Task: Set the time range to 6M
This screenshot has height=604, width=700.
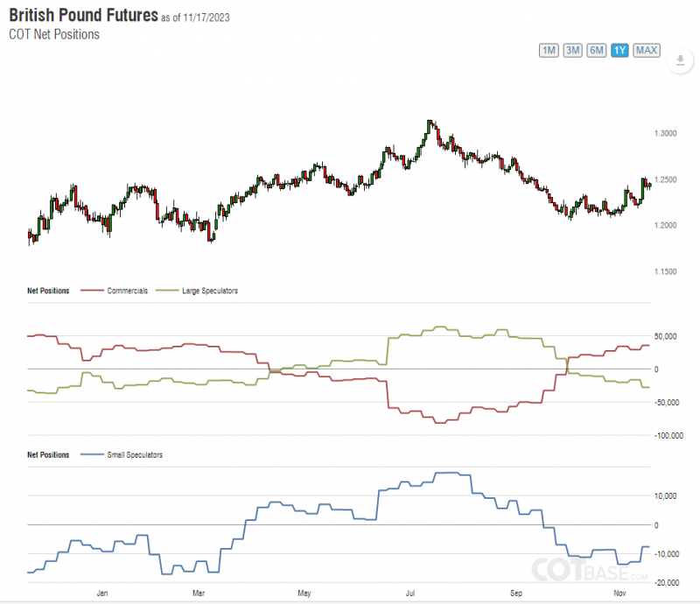Action: [x=597, y=50]
